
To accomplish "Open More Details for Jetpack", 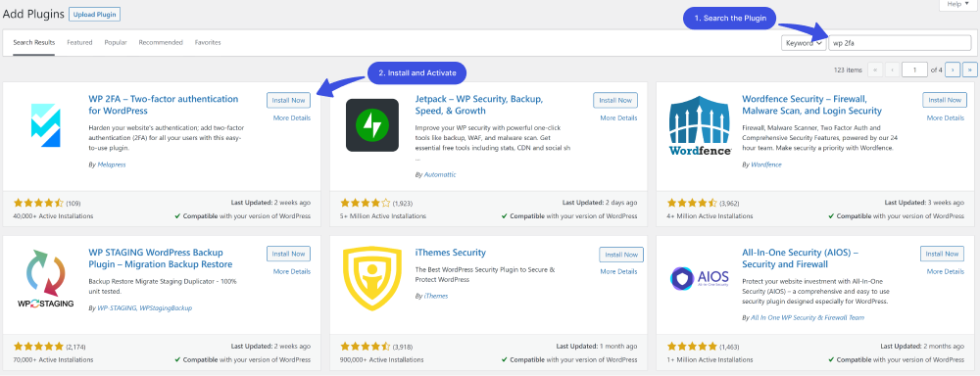I will click(x=618, y=118).
